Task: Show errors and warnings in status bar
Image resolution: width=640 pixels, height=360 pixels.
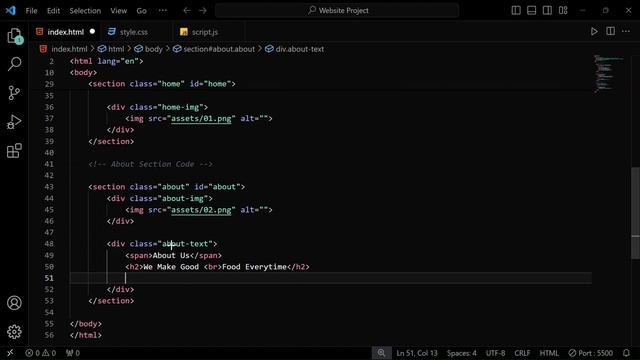Action: click(x=40, y=353)
